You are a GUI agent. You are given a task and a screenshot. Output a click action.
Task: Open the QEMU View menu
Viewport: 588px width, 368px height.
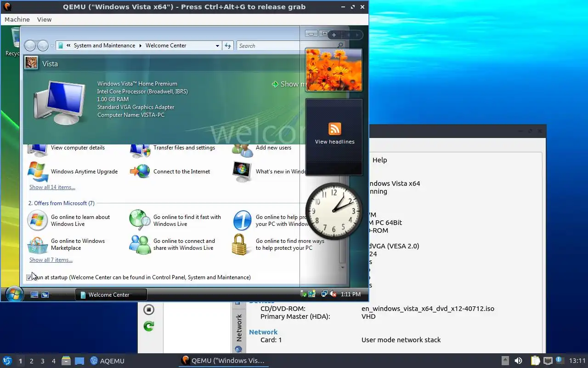click(x=44, y=19)
